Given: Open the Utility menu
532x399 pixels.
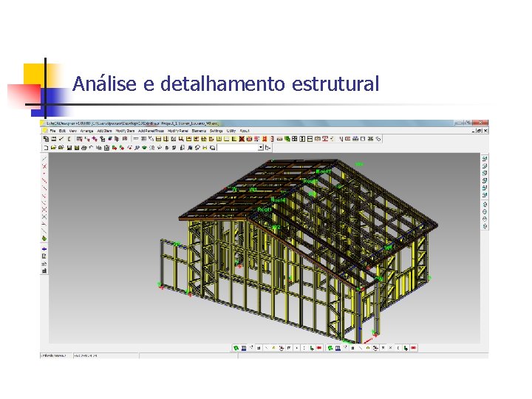Looking at the screenshot, I should click(x=231, y=131).
